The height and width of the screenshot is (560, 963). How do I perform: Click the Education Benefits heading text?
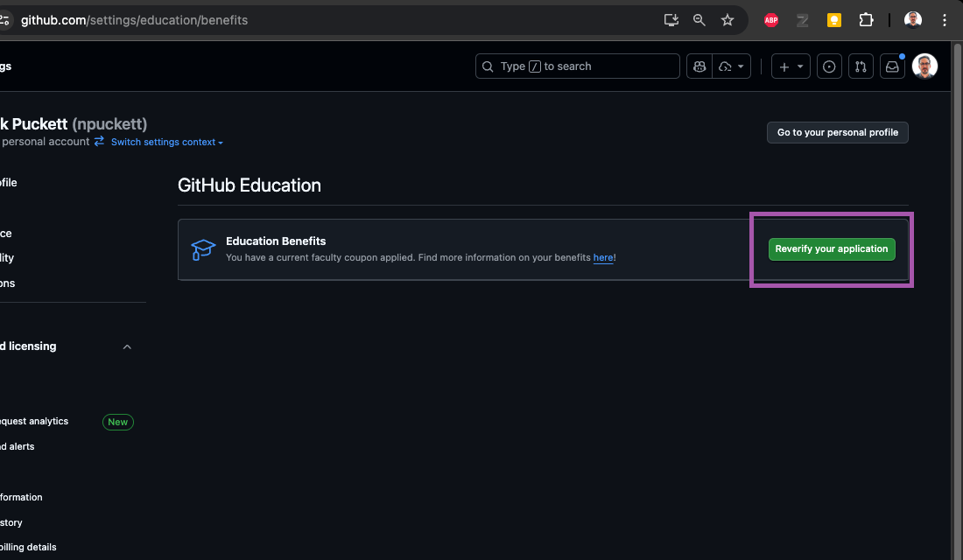pos(276,241)
